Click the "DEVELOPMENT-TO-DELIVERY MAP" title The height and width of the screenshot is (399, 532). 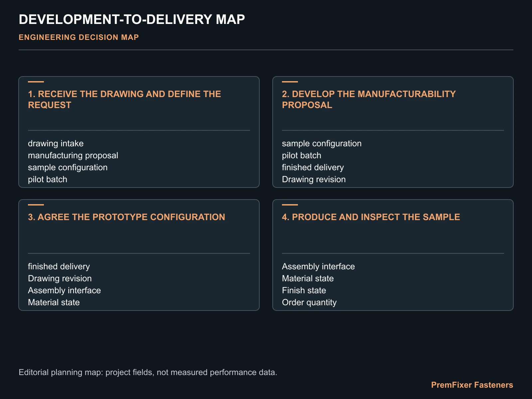click(x=132, y=20)
